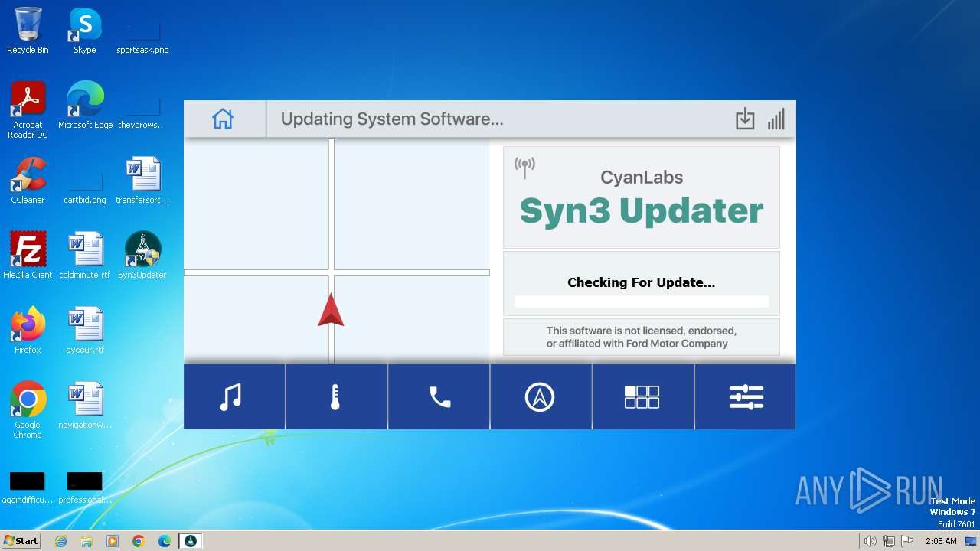980x551 pixels.
Task: Click the Show desktop button
Action: 972,541
